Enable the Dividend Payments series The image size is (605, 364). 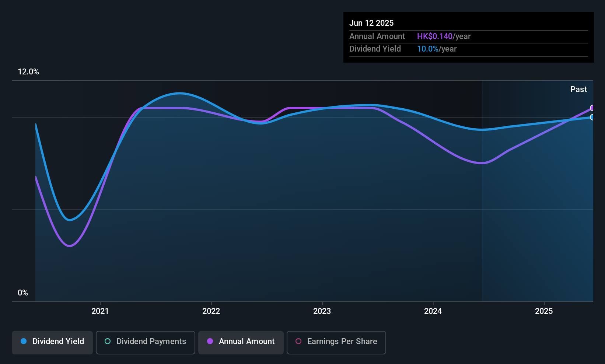click(x=145, y=342)
